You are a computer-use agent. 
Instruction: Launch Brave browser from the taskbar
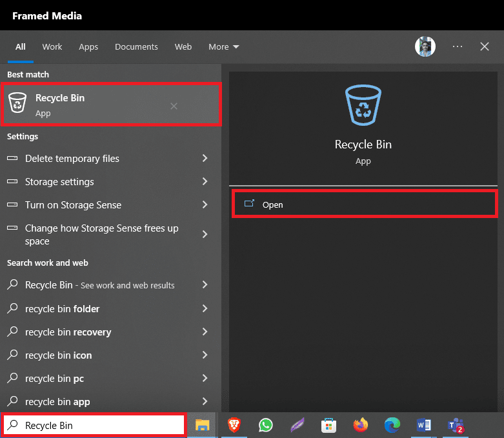[234, 425]
